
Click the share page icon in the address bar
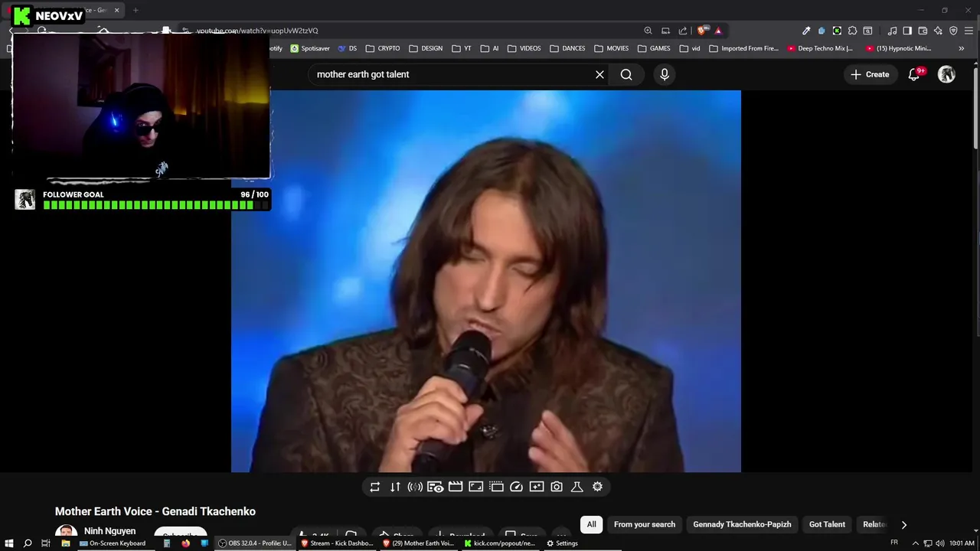pos(683,31)
